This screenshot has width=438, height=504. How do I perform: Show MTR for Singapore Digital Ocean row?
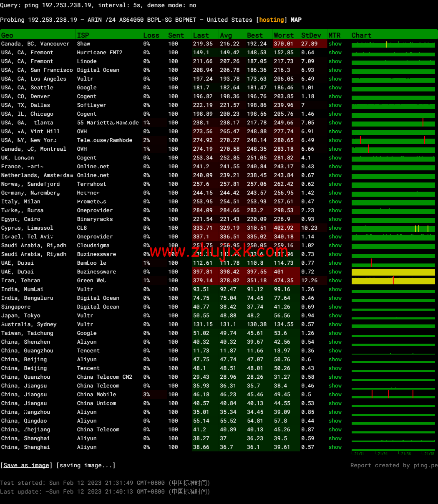(x=335, y=307)
